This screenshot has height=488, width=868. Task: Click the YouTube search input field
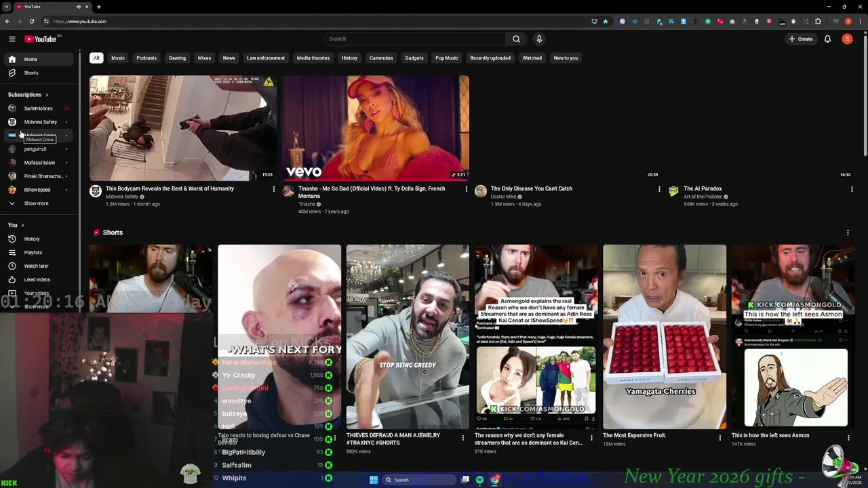tap(414, 39)
